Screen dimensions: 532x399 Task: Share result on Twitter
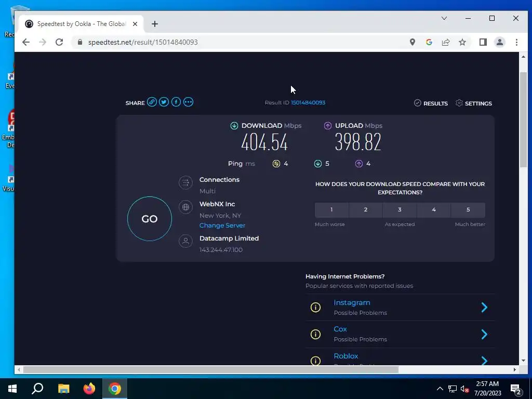pos(164,102)
